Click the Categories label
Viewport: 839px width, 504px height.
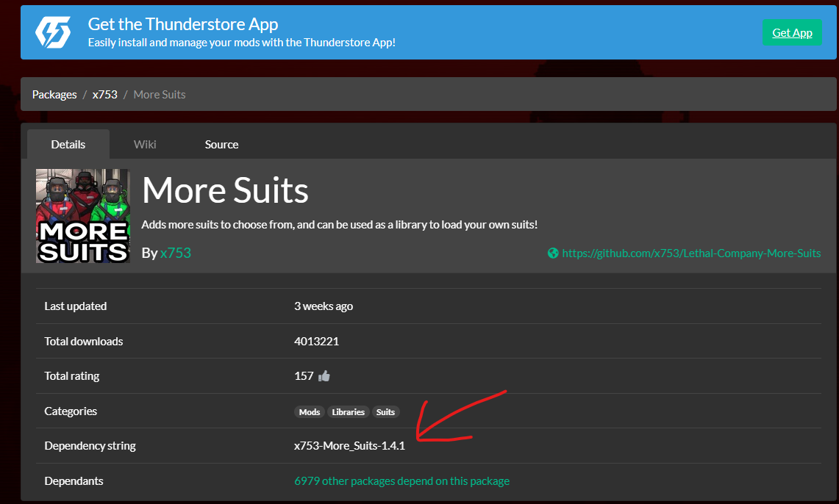point(71,411)
